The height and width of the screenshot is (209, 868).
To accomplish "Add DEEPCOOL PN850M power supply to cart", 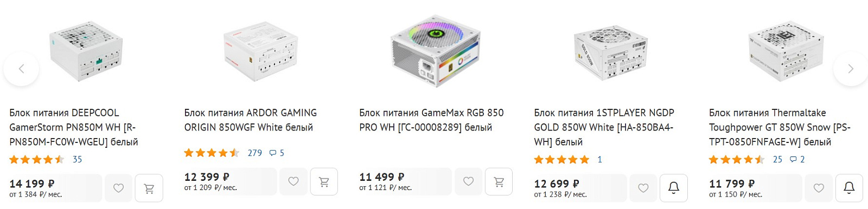I will tap(149, 188).
